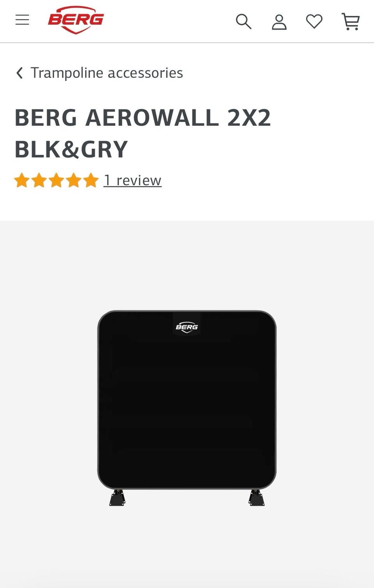Viewport: 374px width, 588px height.
Task: Click the left foot of the AeroWall
Action: point(117,498)
